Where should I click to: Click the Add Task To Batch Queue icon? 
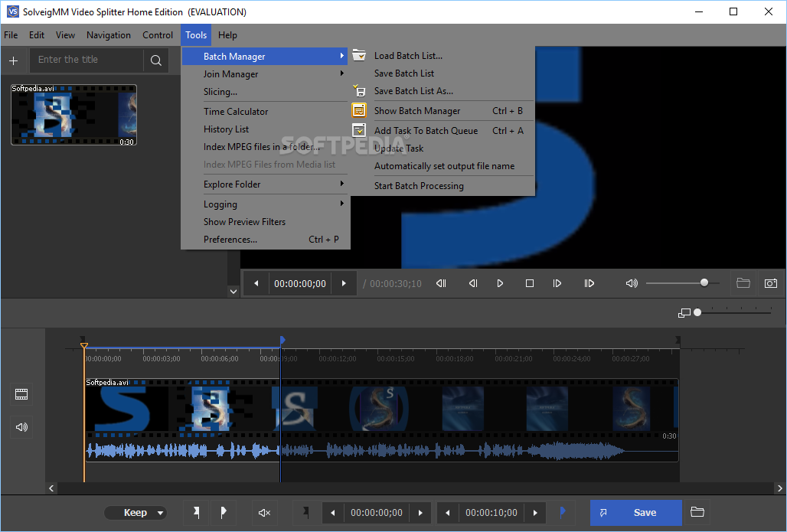(x=359, y=130)
